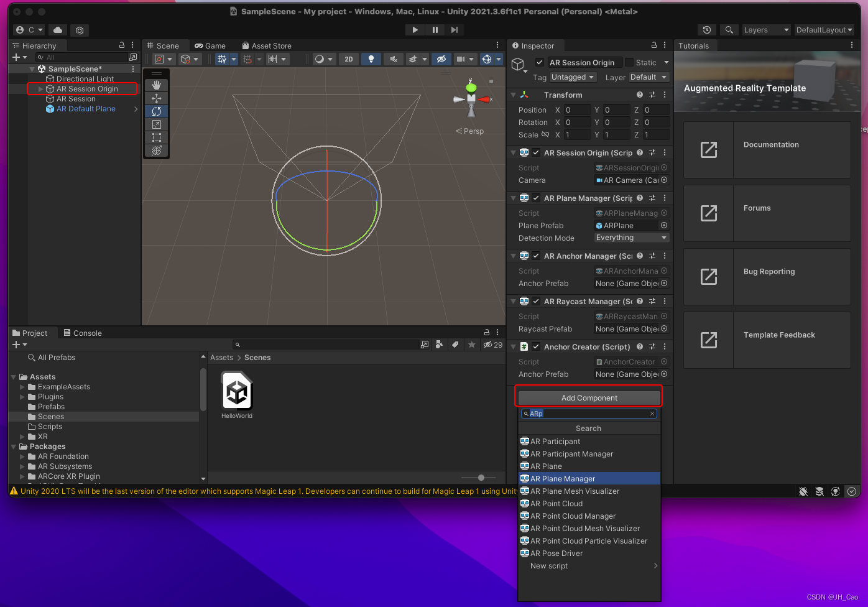The height and width of the screenshot is (607, 868).
Task: Click Plane Prefab object picker icon
Action: pos(664,225)
